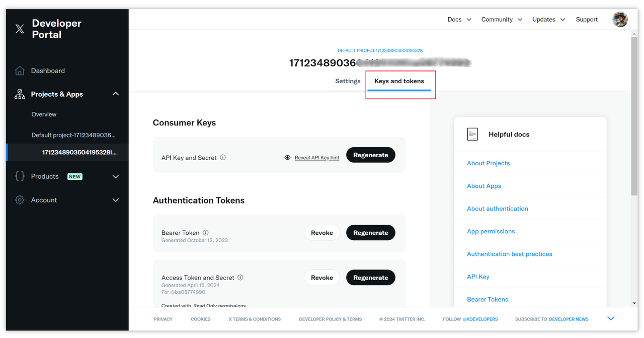Click PRIVACY in the footer
This screenshot has width=644, height=338.
163,319
